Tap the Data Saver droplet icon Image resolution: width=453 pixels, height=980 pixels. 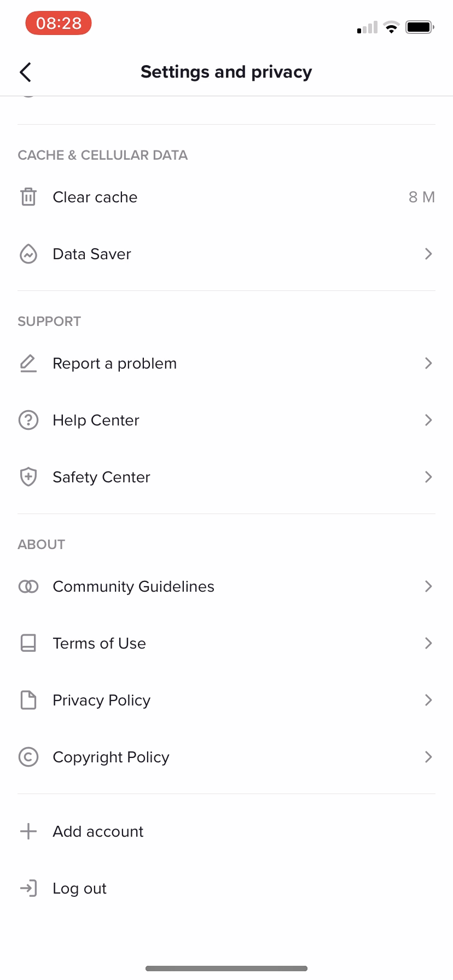[x=28, y=254]
